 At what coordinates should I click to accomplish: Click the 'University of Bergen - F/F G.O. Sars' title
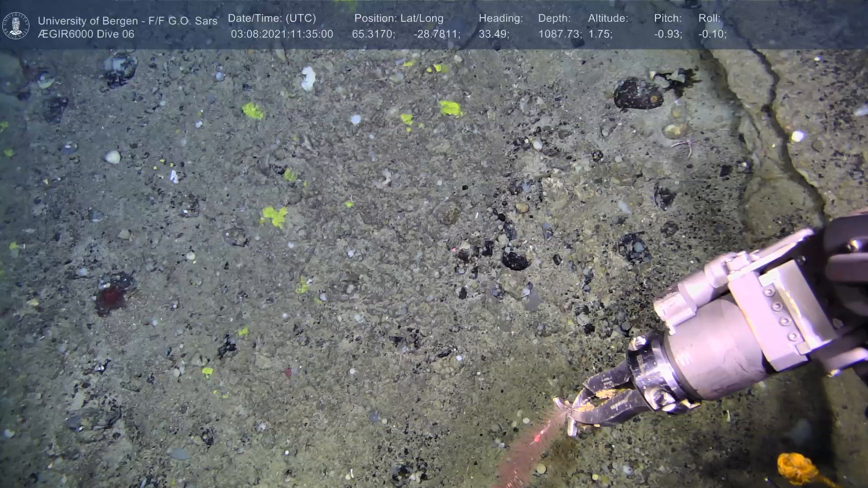tap(127, 21)
